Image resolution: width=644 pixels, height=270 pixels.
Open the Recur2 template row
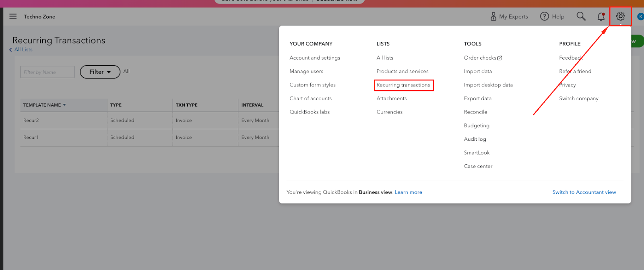pos(31,120)
